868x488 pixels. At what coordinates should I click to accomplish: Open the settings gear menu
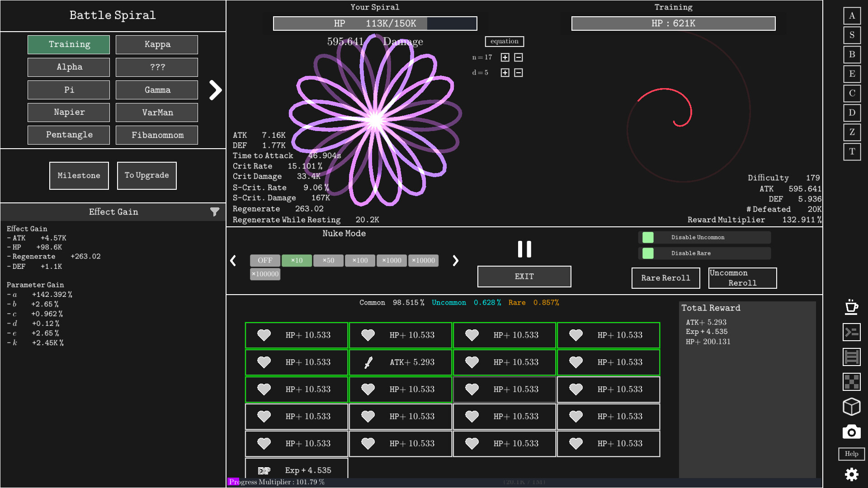852,474
